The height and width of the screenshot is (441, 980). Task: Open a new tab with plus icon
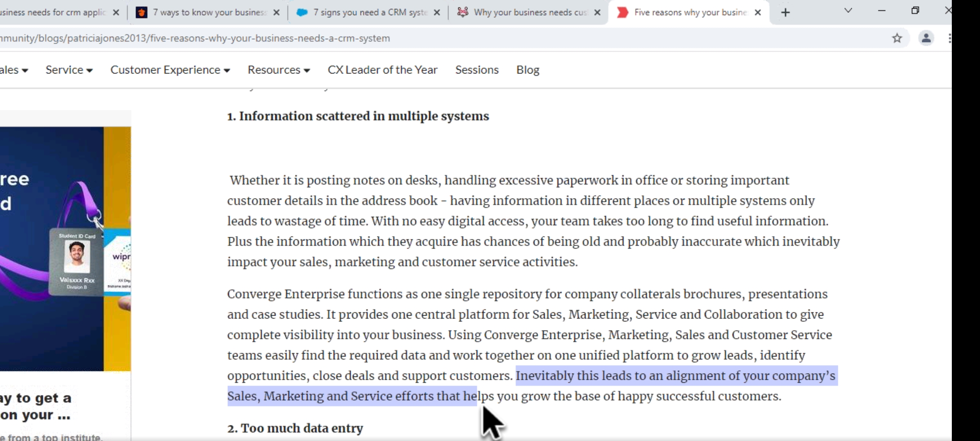pos(785,13)
